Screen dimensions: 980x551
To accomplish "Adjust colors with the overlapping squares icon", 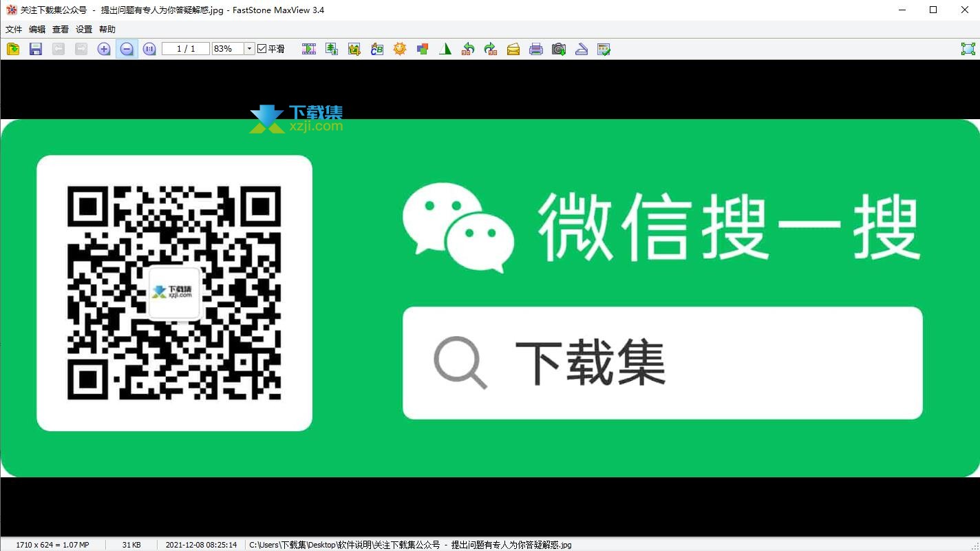I will (x=423, y=49).
